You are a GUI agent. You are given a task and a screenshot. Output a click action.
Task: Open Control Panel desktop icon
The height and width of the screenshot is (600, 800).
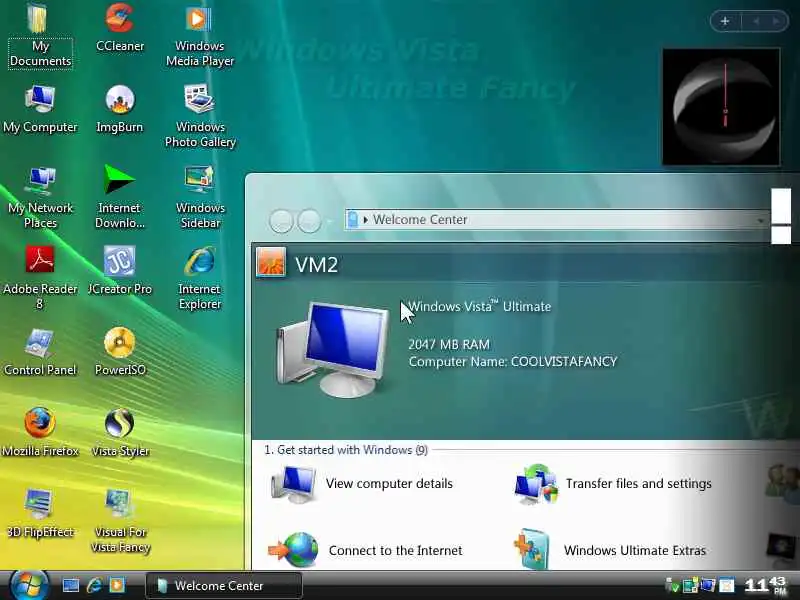[40, 352]
